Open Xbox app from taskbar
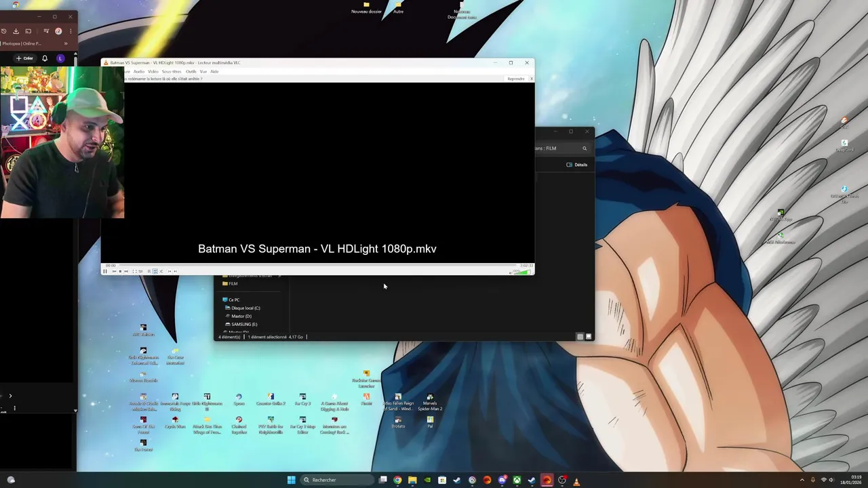 click(517, 480)
